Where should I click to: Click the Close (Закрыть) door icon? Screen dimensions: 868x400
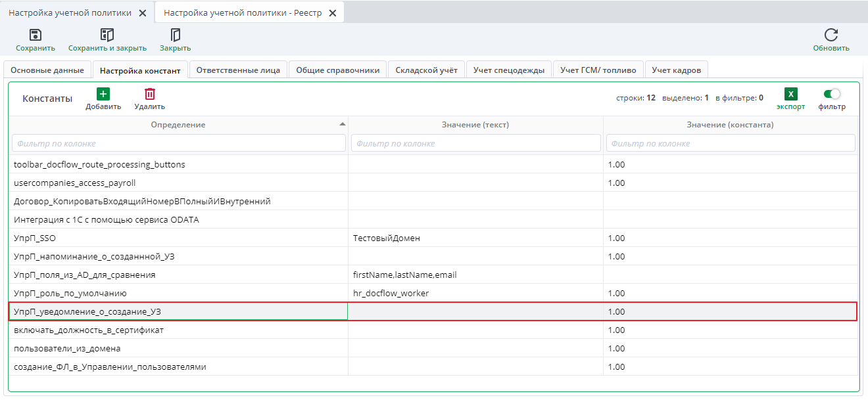tap(175, 35)
